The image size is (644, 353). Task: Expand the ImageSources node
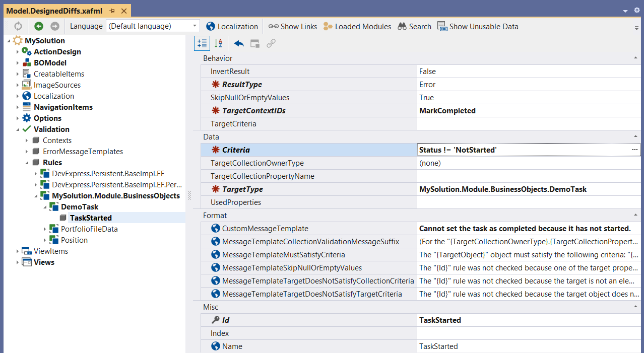click(17, 85)
